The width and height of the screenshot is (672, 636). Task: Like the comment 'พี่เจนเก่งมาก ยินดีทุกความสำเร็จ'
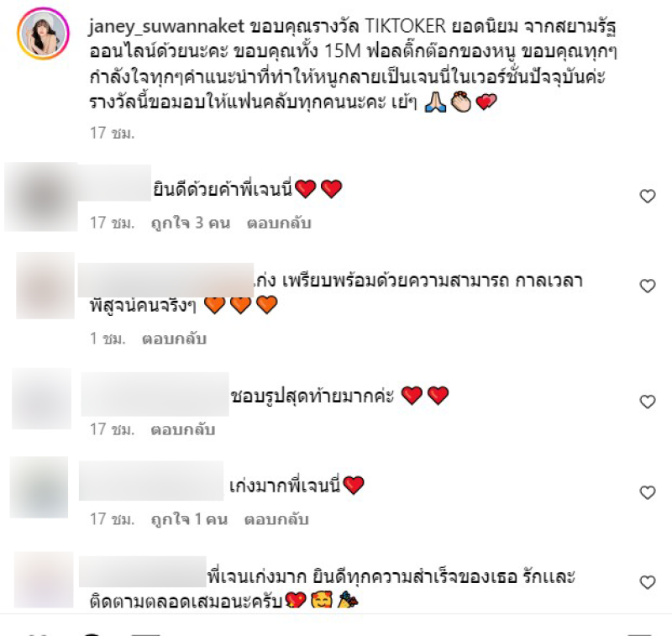pyautogui.click(x=647, y=582)
